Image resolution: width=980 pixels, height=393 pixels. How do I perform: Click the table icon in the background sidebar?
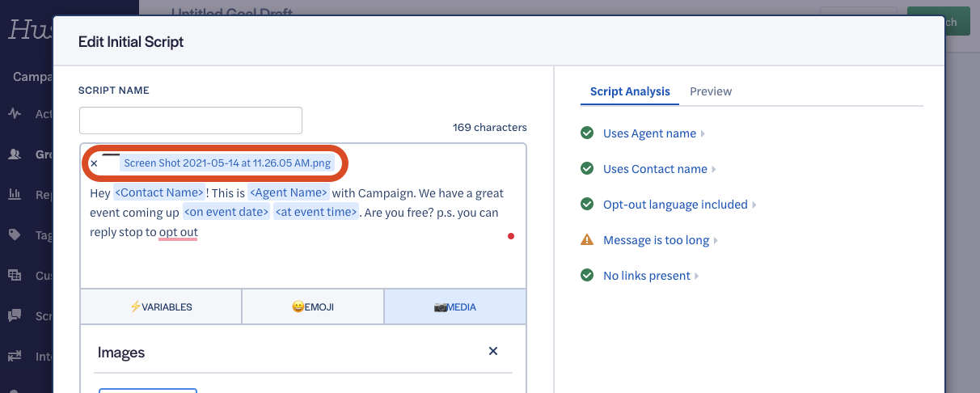15,275
